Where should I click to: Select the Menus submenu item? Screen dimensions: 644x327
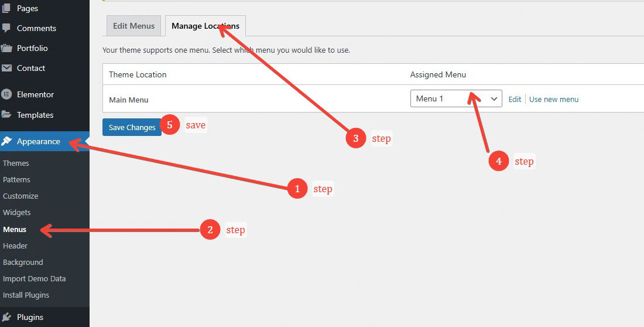(x=15, y=230)
